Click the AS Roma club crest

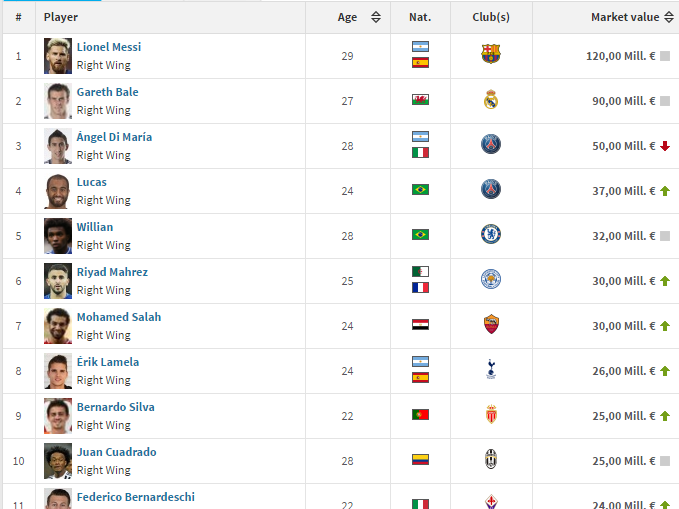(x=491, y=324)
